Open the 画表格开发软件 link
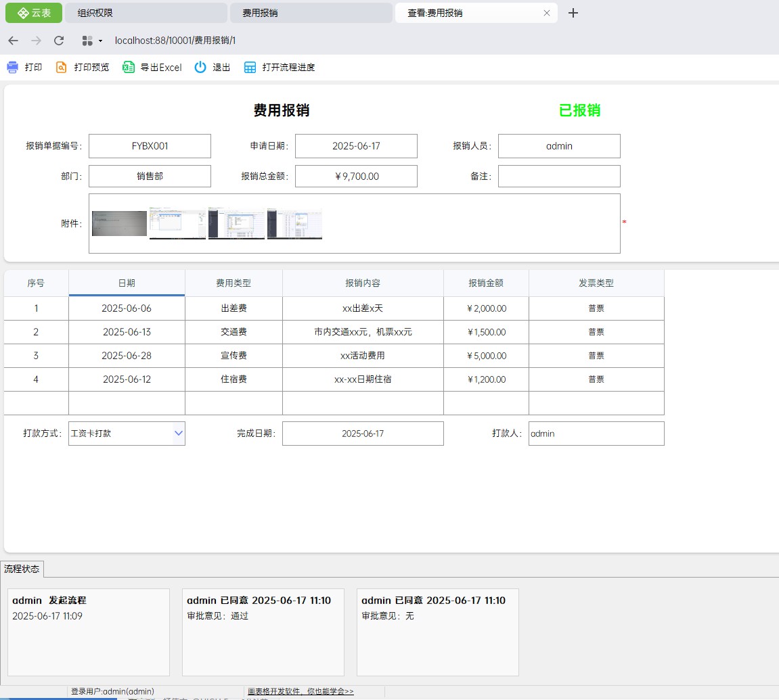 [x=301, y=691]
